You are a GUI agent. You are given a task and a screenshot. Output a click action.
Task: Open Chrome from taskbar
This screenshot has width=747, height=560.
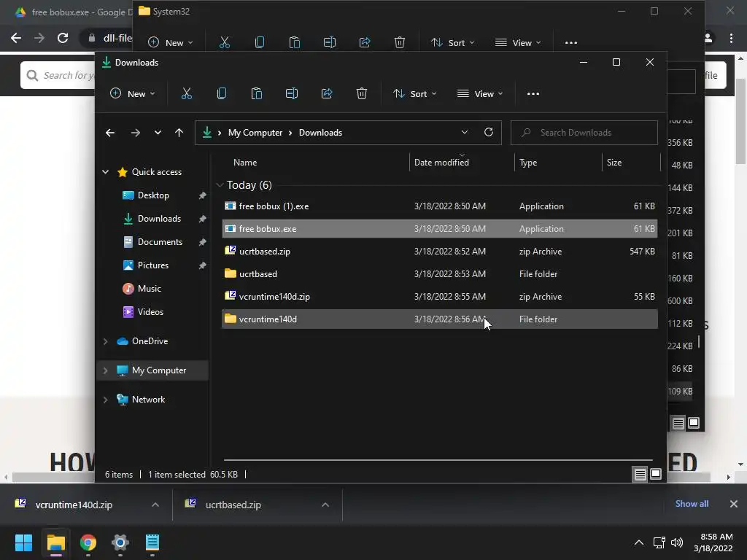coord(88,542)
